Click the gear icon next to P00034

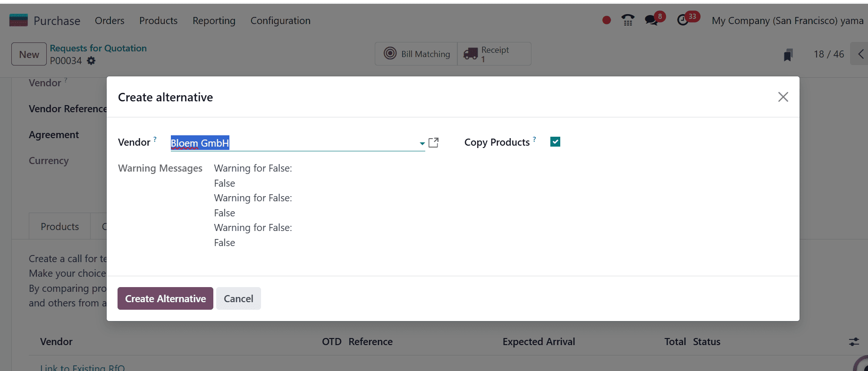[x=91, y=61]
